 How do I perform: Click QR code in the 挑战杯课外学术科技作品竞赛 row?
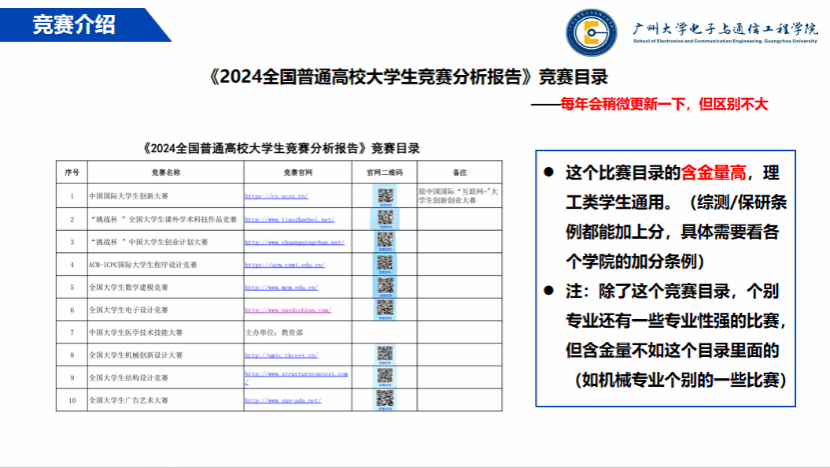coord(385,219)
